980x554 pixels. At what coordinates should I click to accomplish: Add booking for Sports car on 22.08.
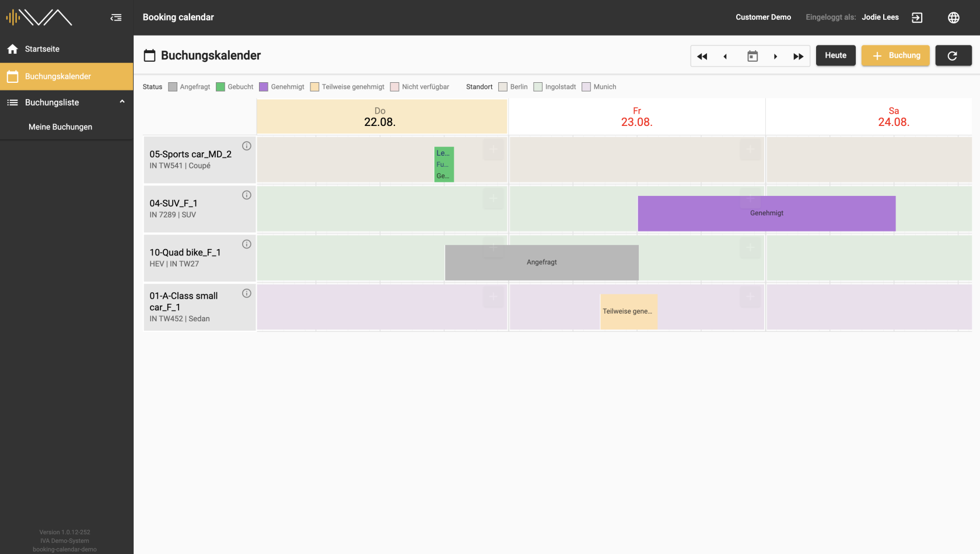pyautogui.click(x=494, y=150)
